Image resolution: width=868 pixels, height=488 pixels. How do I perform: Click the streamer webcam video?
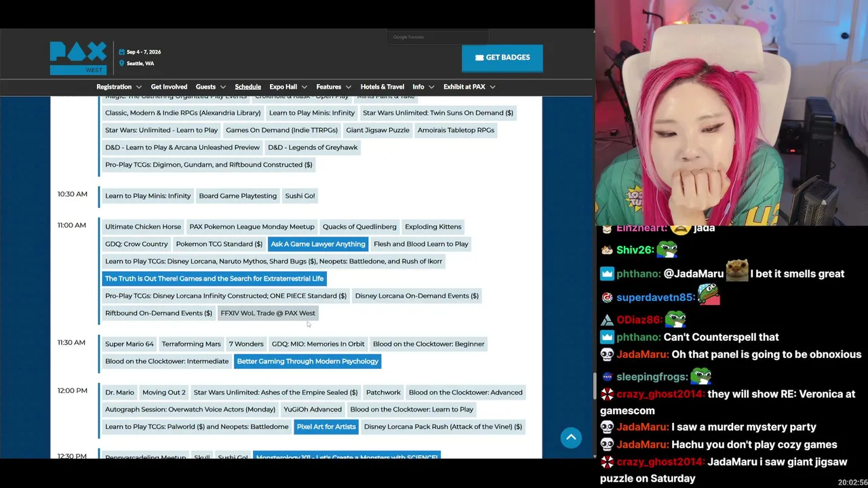tap(732, 112)
